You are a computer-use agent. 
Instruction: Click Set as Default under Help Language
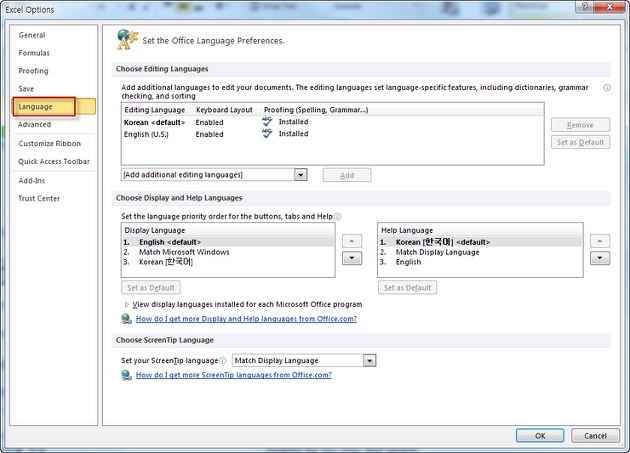(407, 288)
